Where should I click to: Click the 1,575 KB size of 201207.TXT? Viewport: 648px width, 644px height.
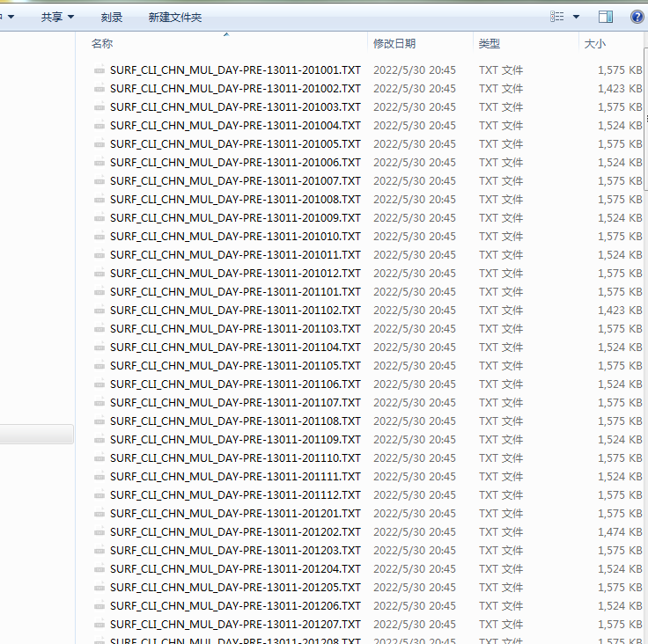[x=620, y=624]
